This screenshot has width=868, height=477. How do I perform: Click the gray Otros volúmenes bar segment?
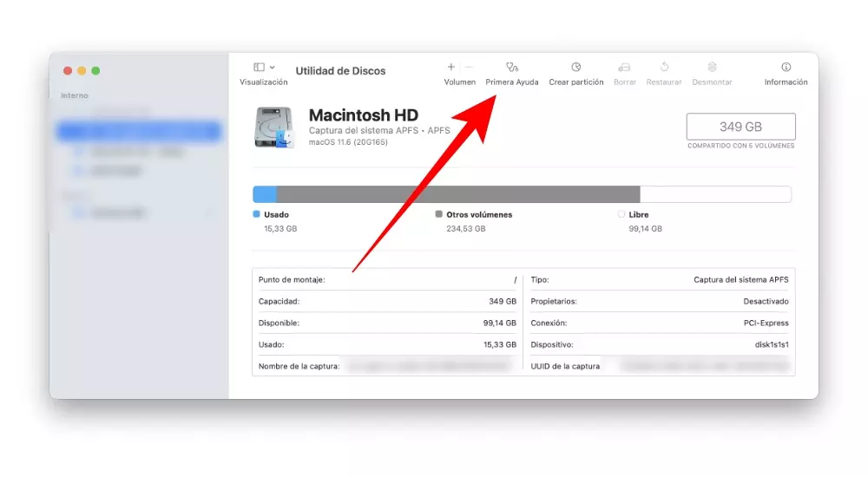pos(457,194)
